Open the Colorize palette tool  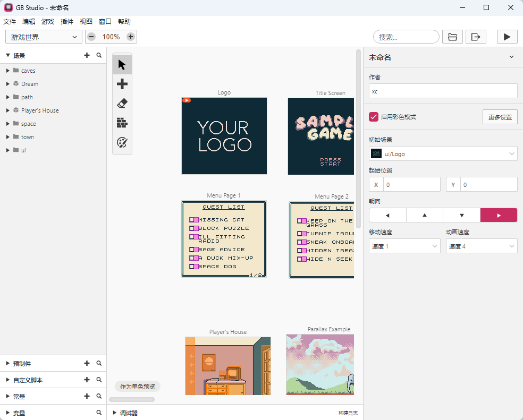pyautogui.click(x=122, y=142)
